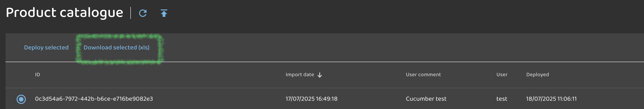The image size is (644, 109).
Task: Click the upload catalogue arrow icon
Action: coord(164,13)
